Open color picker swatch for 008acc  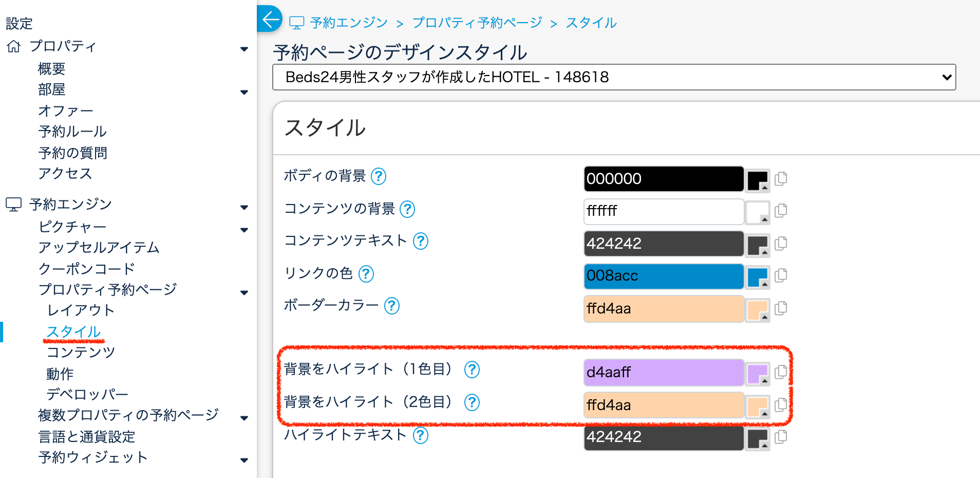coord(758,277)
